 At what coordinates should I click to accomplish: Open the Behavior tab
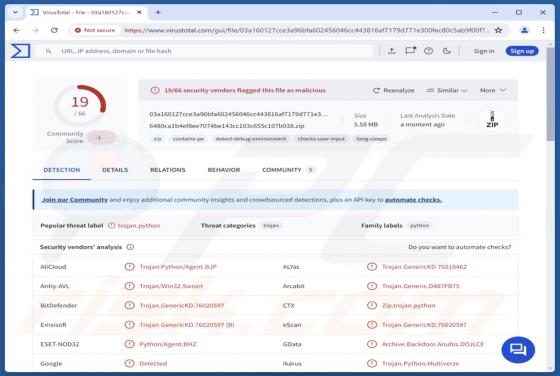point(224,170)
